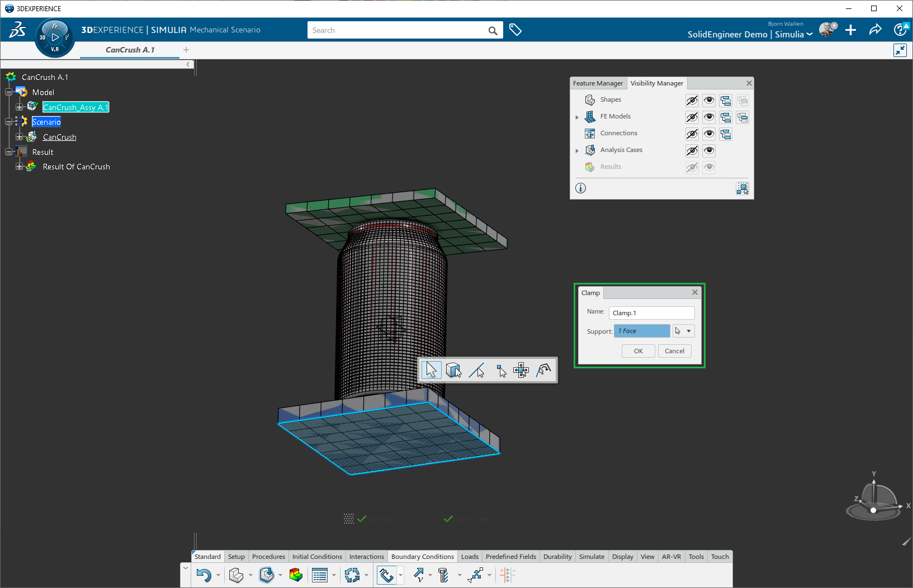Click the Clamp Name input field
The width and height of the screenshot is (913, 588).
click(x=651, y=313)
